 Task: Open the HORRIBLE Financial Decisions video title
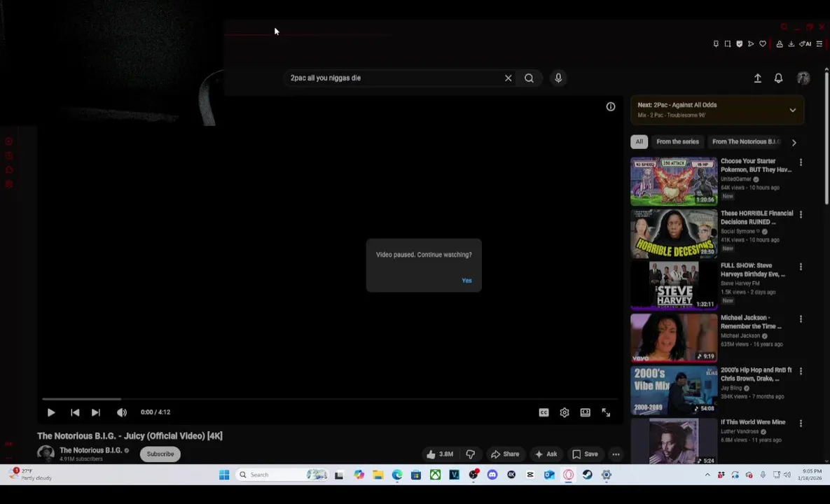[x=757, y=218]
